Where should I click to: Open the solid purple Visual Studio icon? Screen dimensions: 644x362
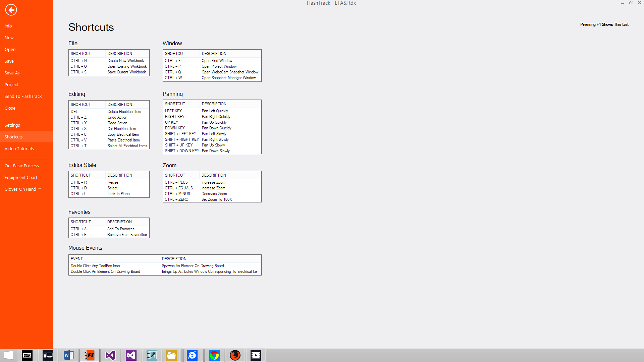click(x=131, y=355)
